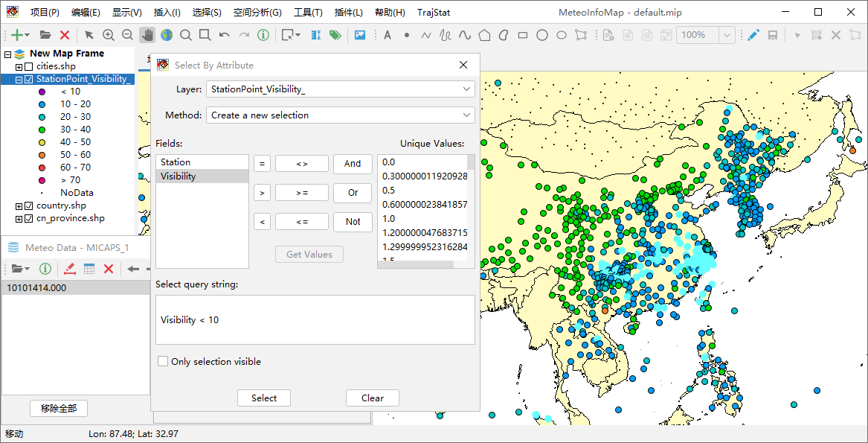Toggle cities.shp layer visibility checkbox
This screenshot has width=868, height=443.
pyautogui.click(x=29, y=67)
